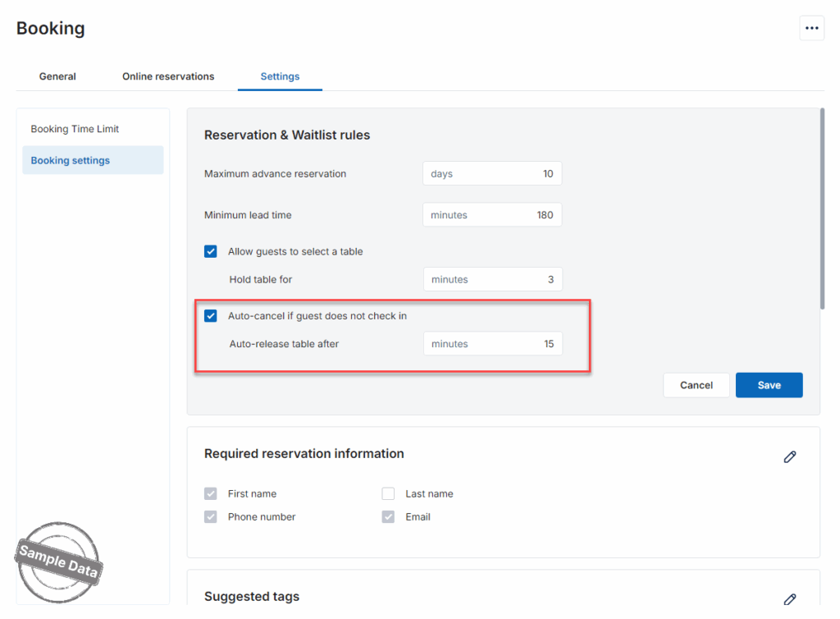This screenshot has width=840, height=619.
Task: Toggle Auto-cancel if guest does not check in
Action: (211, 316)
